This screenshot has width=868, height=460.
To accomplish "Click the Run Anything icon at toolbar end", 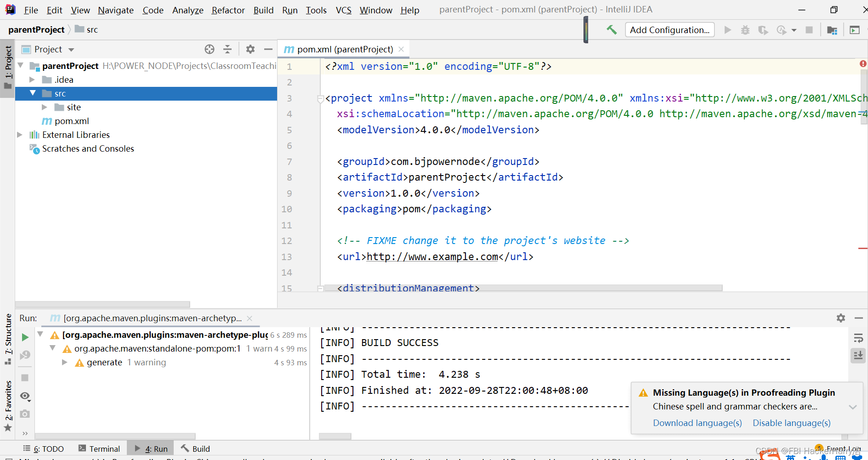I will tap(855, 30).
